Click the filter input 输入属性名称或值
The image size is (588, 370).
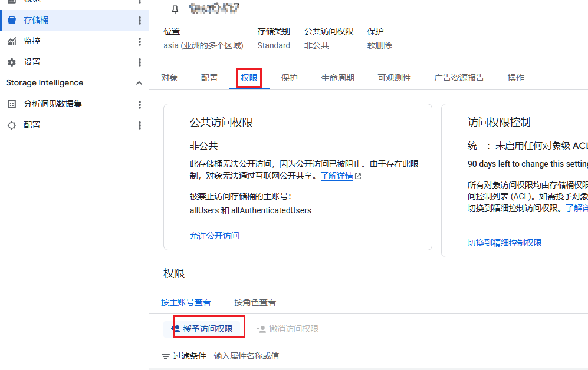[247, 356]
